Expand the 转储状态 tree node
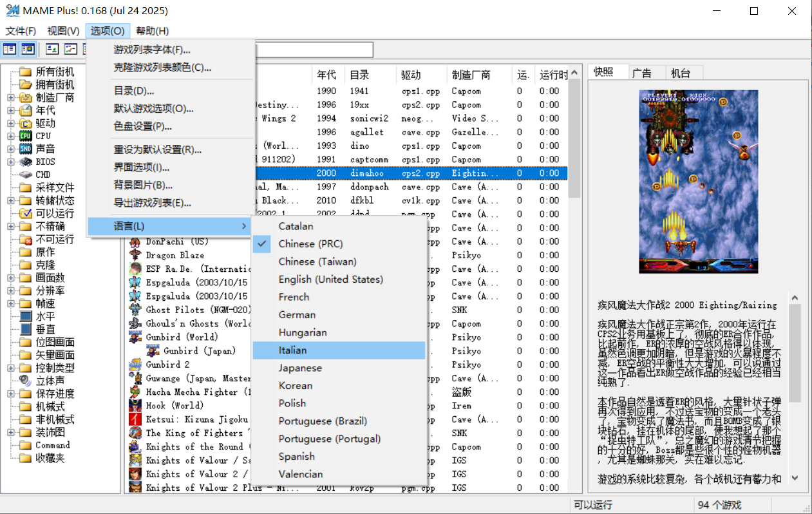 [11, 200]
